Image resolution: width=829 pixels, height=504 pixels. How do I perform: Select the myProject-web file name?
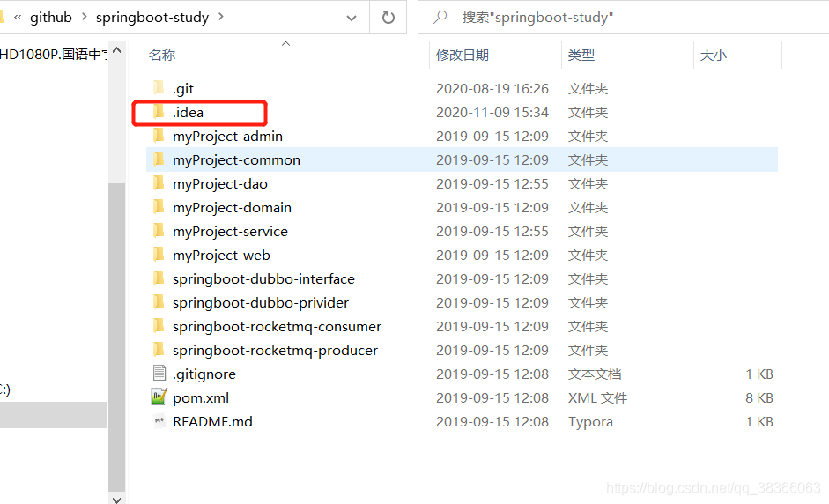click(x=221, y=255)
